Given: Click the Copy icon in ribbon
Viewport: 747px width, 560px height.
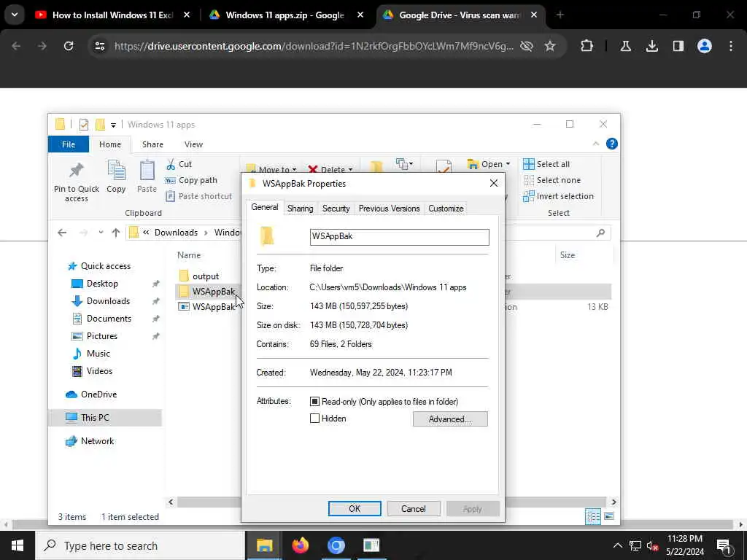Looking at the screenshot, I should click(116, 171).
